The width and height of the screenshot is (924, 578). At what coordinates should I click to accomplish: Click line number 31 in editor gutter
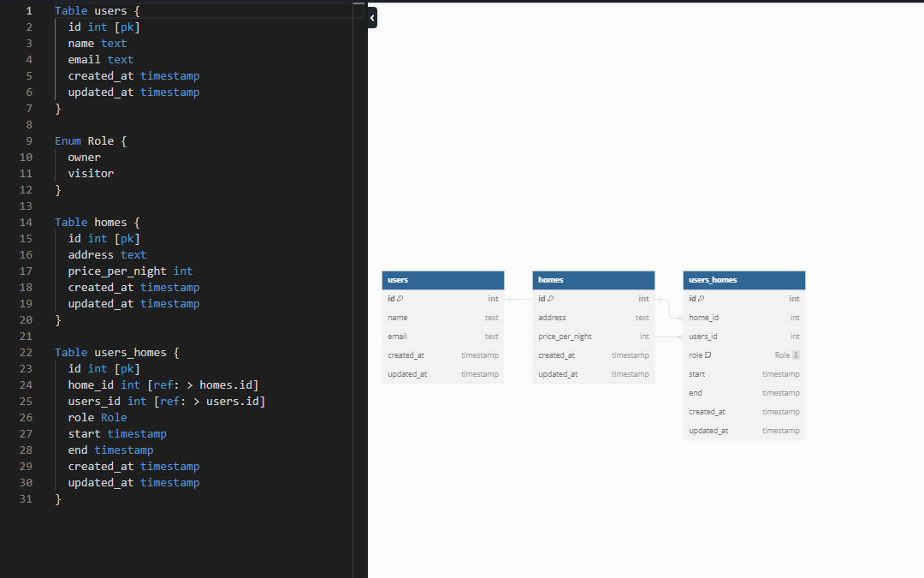tap(26, 499)
